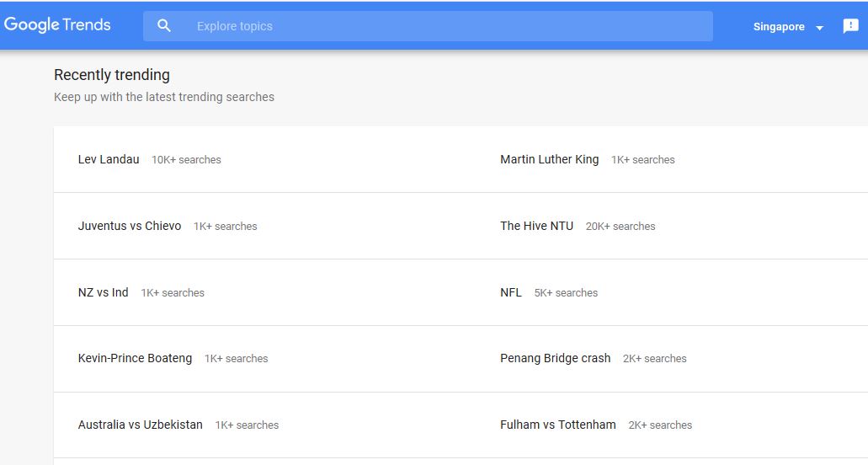Click the Keep up with latest trending searches subtitle
This screenshot has height=465, width=868.
(164, 97)
